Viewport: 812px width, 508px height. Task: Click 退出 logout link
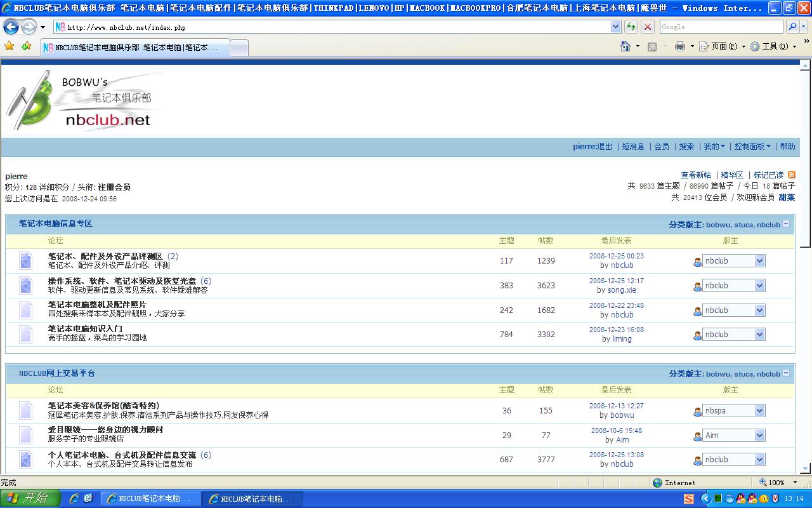(x=605, y=147)
